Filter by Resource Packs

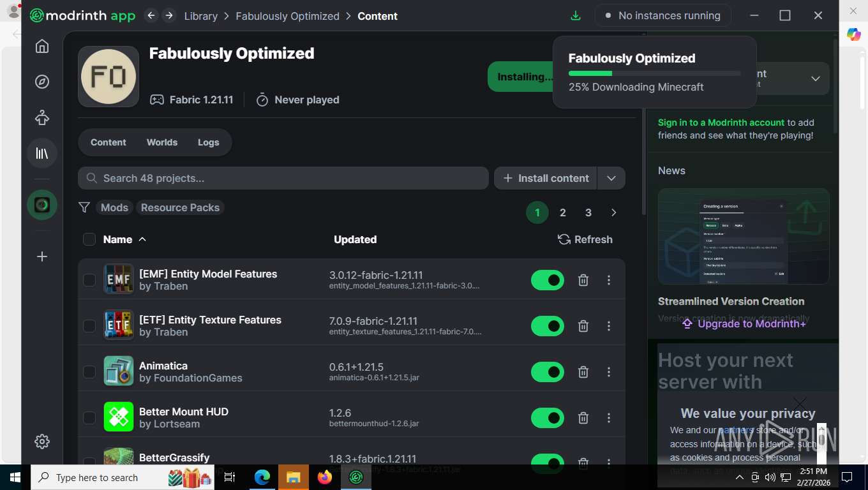pyautogui.click(x=180, y=207)
